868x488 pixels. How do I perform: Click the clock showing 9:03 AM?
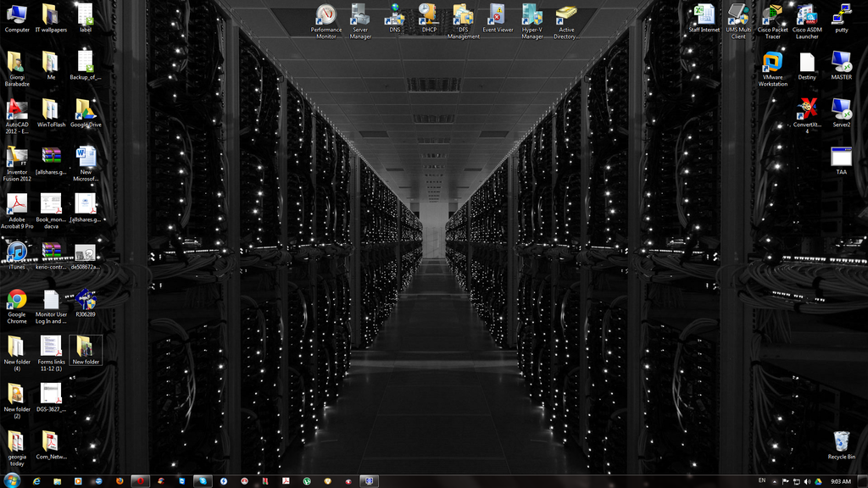(x=840, y=481)
